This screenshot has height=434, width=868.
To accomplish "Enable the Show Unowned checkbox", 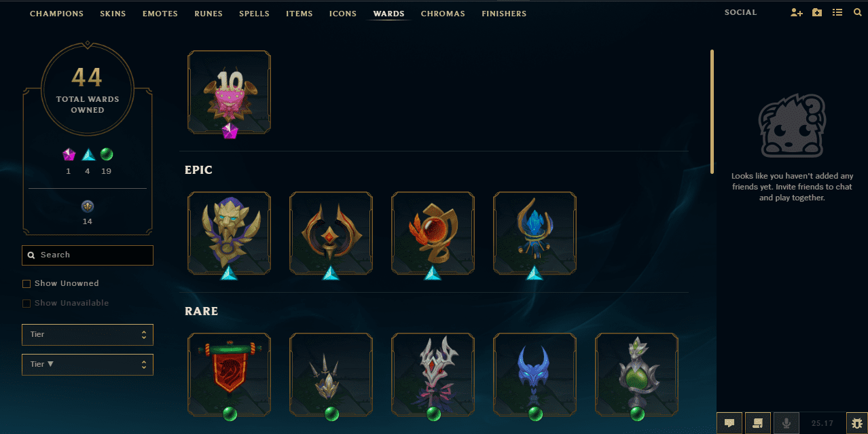I will (x=26, y=284).
